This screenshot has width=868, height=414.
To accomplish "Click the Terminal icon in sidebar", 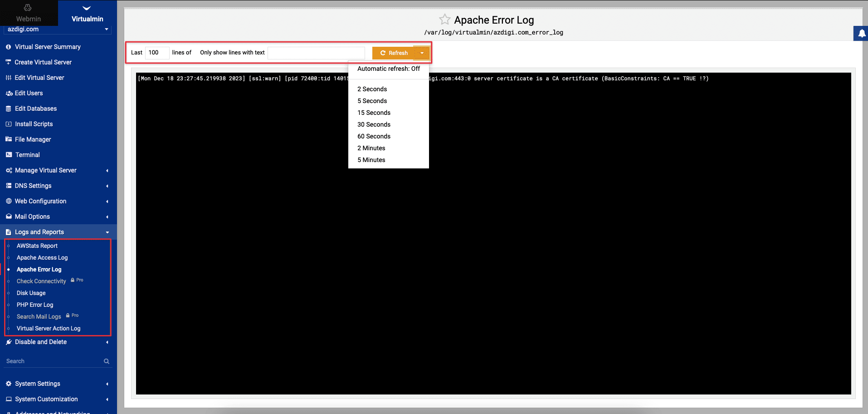I will coord(9,155).
